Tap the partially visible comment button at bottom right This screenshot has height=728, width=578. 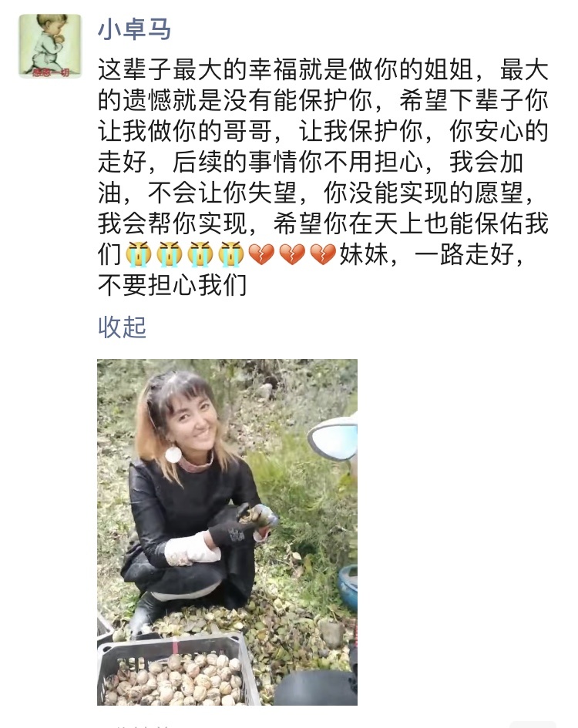click(532, 724)
